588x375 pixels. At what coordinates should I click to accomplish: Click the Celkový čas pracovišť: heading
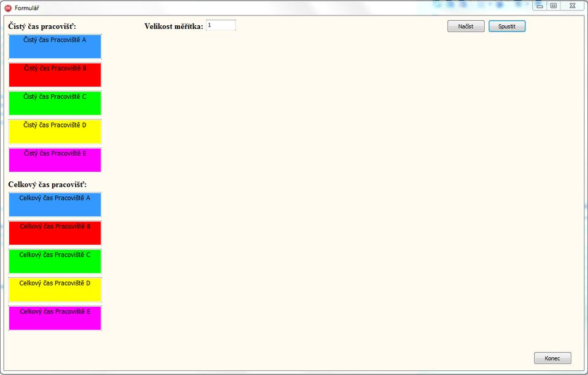tap(47, 184)
